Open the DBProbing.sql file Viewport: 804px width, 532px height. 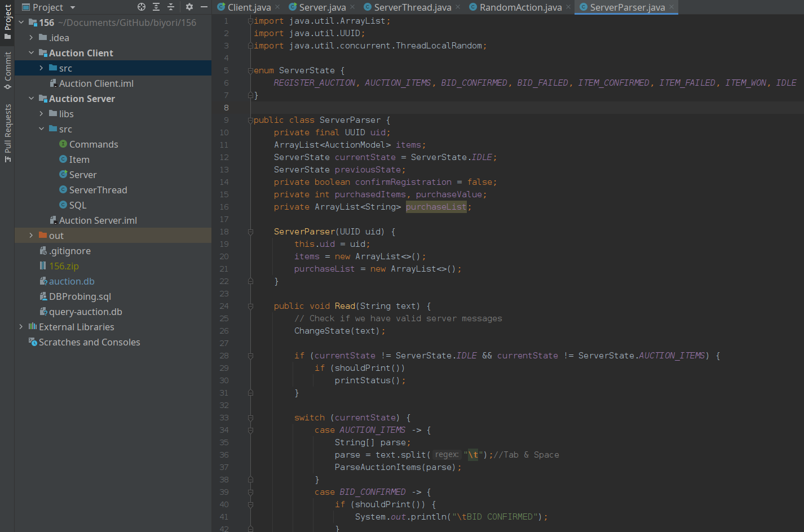coord(76,296)
